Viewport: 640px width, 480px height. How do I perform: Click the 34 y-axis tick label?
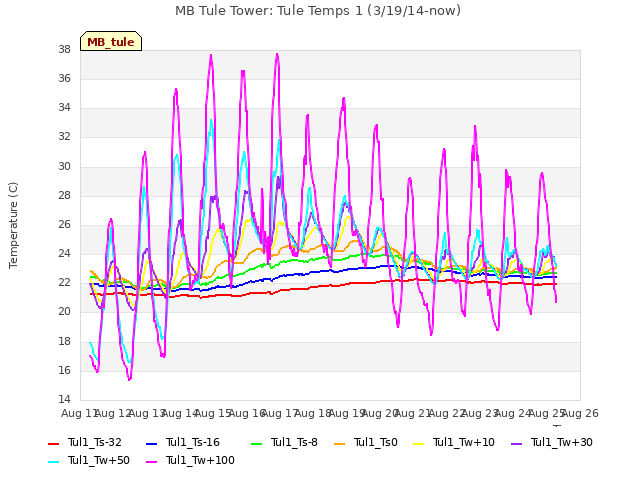(64, 107)
